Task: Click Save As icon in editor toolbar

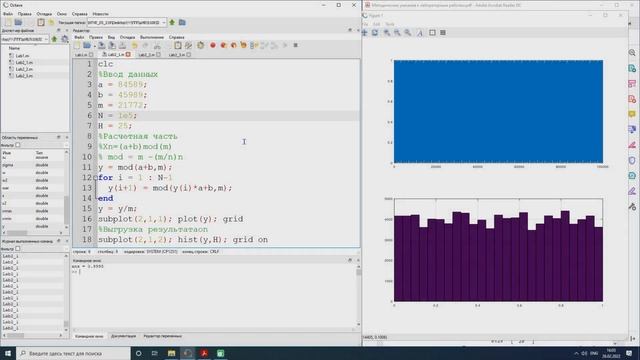Action: point(111,45)
